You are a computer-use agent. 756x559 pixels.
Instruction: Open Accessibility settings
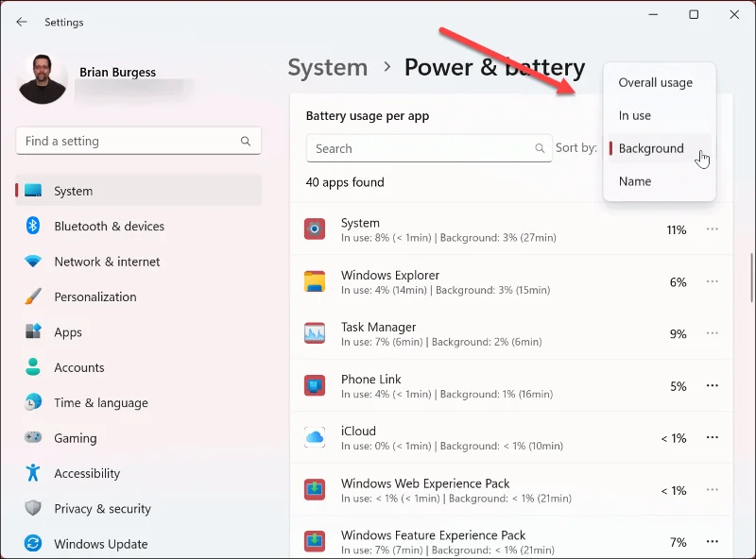click(x=139, y=473)
